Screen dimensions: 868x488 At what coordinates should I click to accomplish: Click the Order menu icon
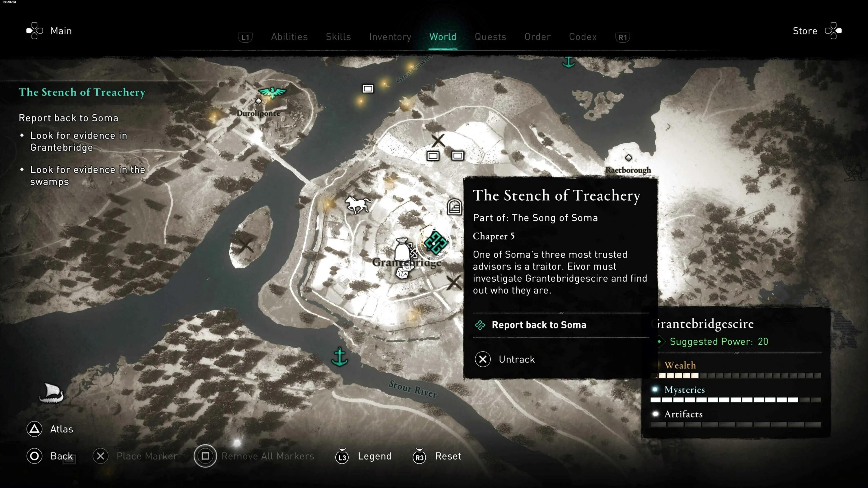coord(537,37)
